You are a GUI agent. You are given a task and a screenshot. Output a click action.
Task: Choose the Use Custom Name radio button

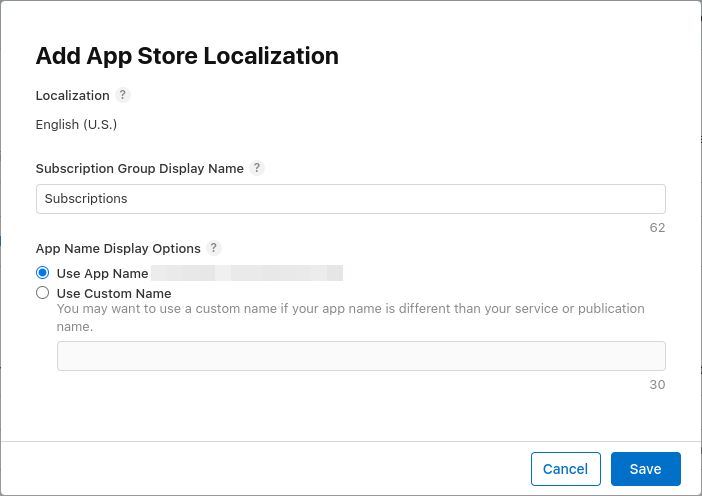click(42, 293)
